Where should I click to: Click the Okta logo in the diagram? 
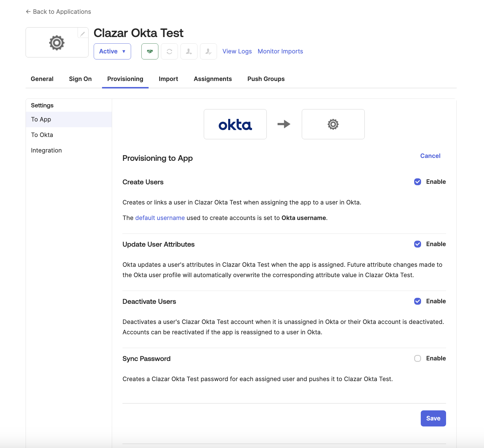[235, 124]
